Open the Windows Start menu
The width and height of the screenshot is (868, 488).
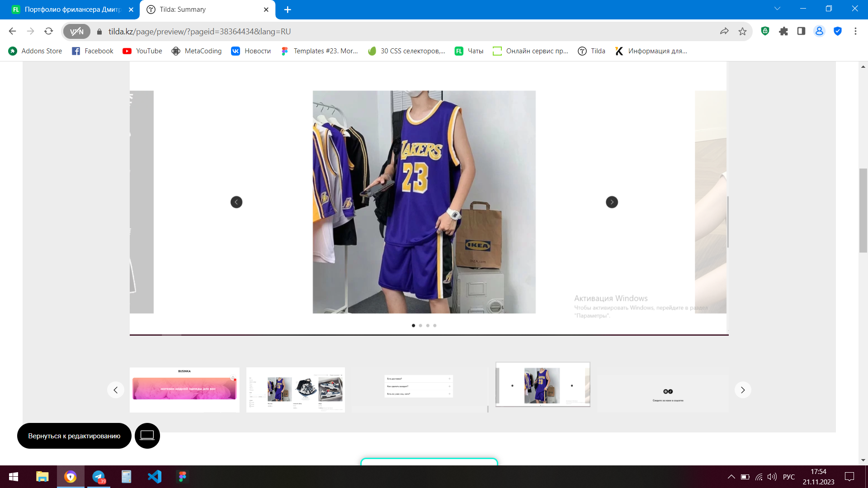click(x=14, y=477)
